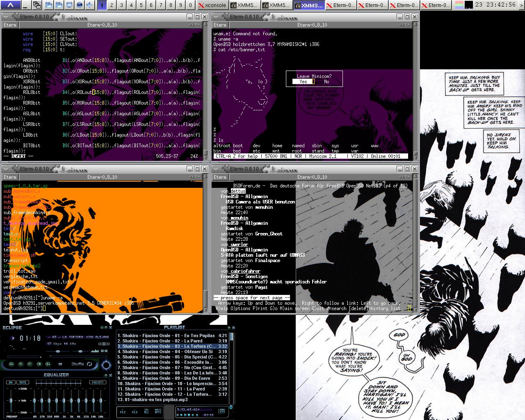Follow the menuhin user link in BSDForen

pos(239,218)
